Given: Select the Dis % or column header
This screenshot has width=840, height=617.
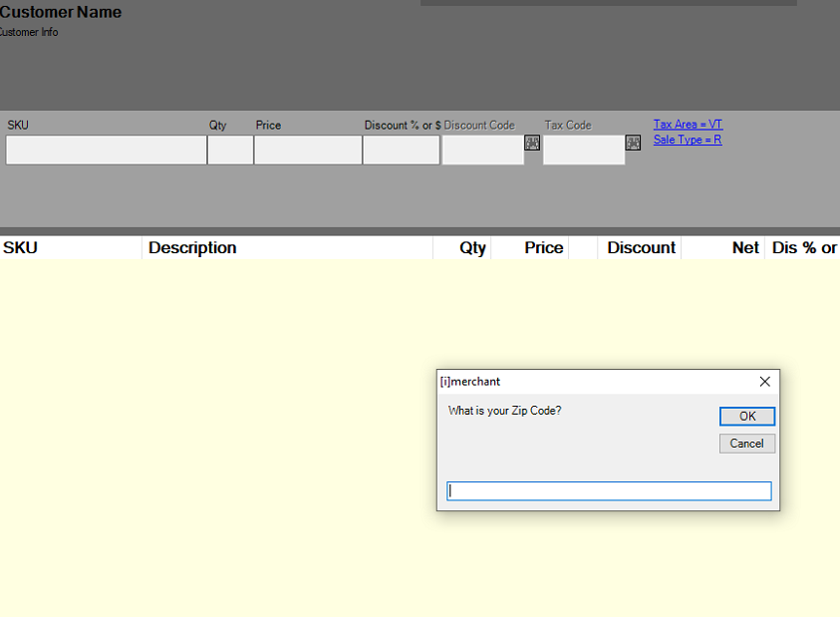Looking at the screenshot, I should [x=802, y=247].
